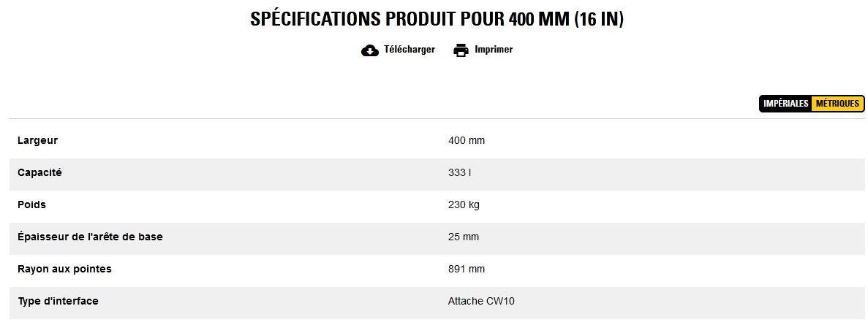Click the Imprimer link

click(x=494, y=50)
